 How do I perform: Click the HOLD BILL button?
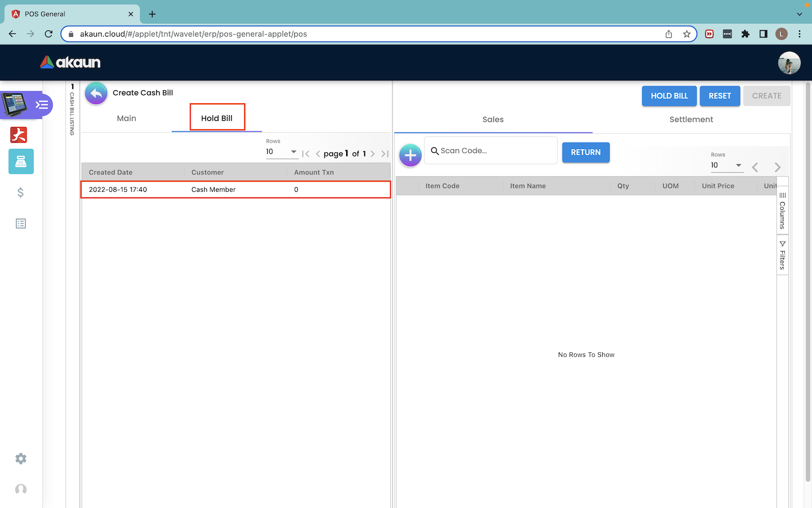click(669, 96)
